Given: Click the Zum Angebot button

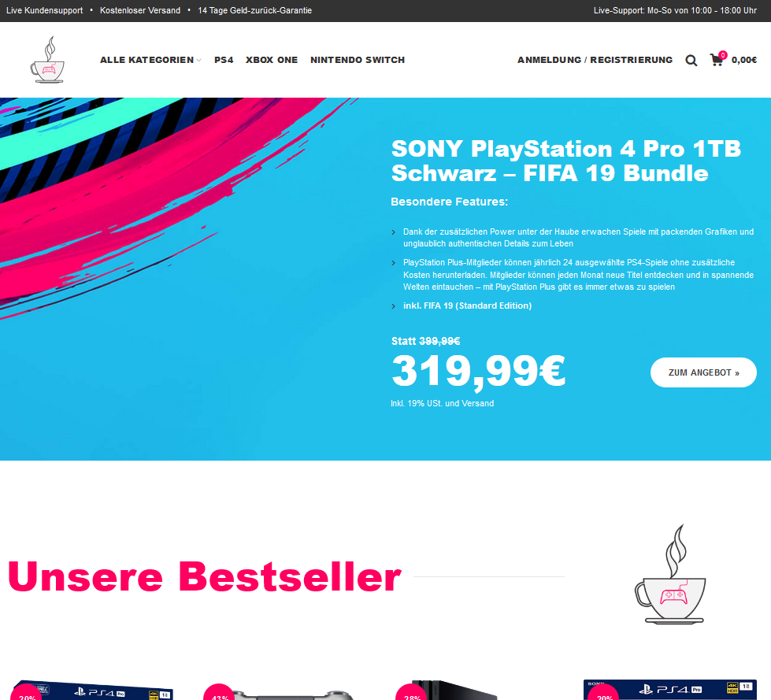Looking at the screenshot, I should 703,372.
